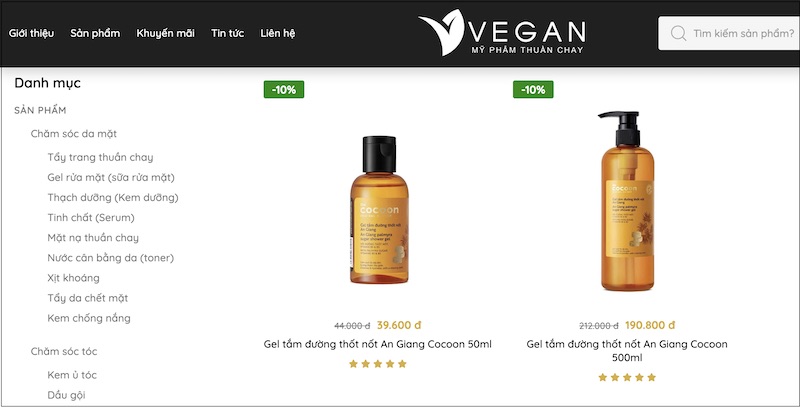Click star rating under the 50ml gel
Image resolution: width=800 pixels, height=407 pixels.
(x=378, y=364)
